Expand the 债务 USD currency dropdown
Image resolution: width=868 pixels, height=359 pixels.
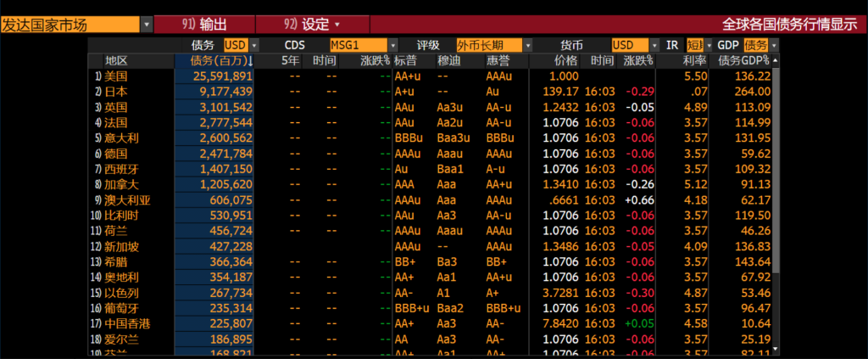pos(254,46)
